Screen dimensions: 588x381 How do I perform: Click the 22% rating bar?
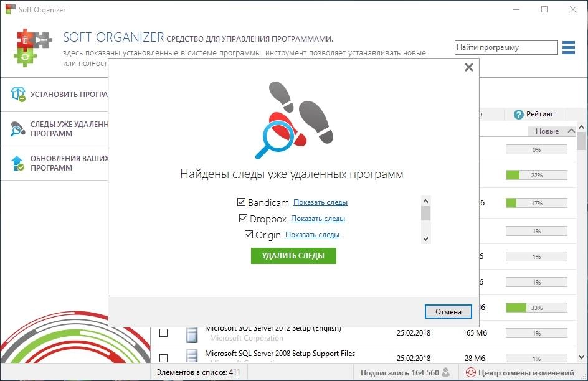[x=536, y=175]
